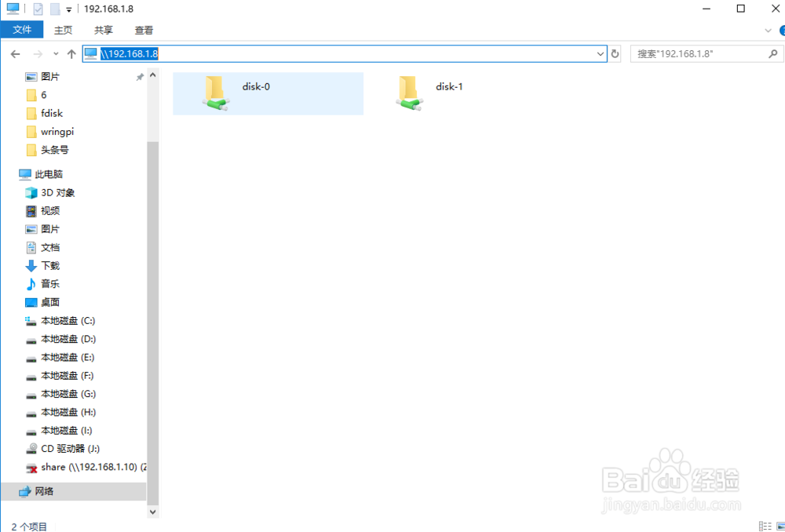Click the 下载 arrow icon
This screenshot has width=785, height=532.
[31, 266]
